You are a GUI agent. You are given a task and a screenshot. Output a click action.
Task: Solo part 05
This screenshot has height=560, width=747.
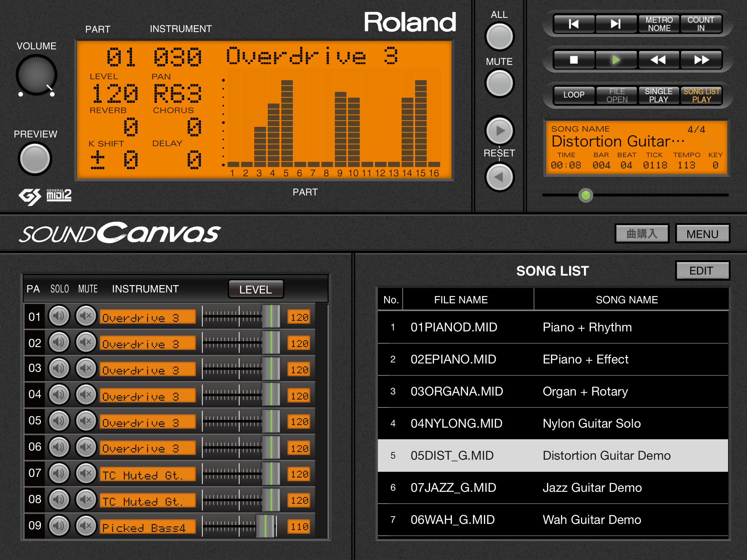point(59,421)
